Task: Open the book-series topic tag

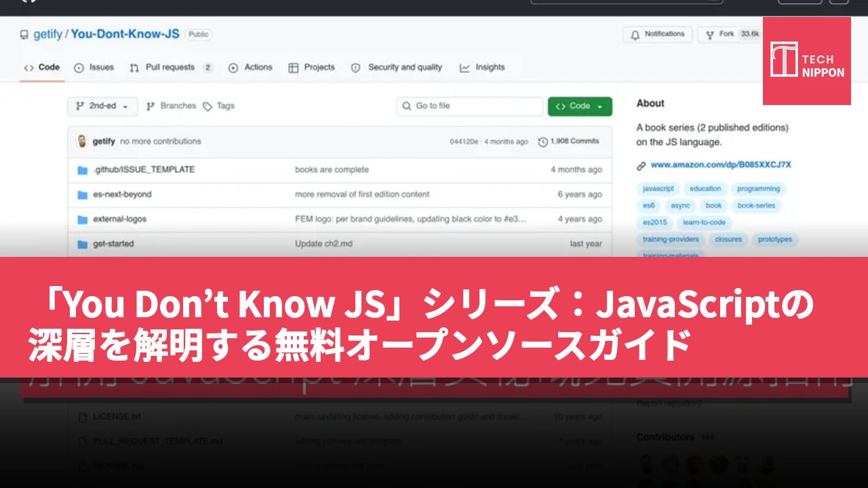Action: click(757, 205)
